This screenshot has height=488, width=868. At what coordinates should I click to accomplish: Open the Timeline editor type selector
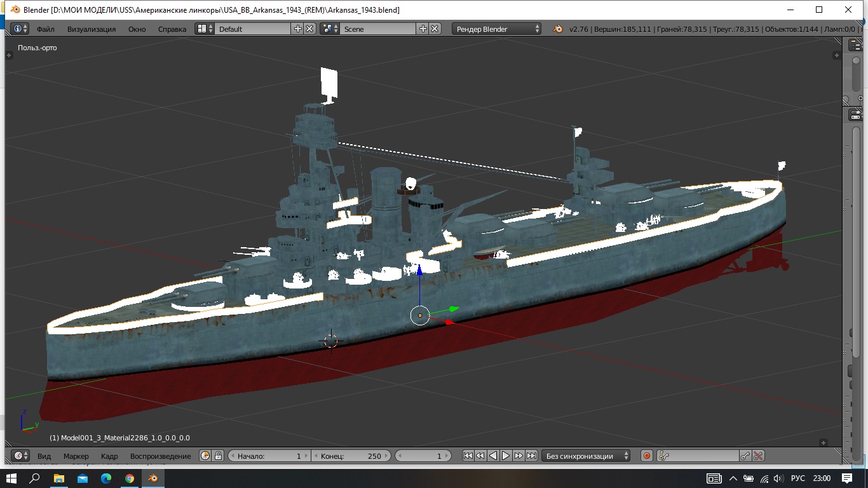pyautogui.click(x=20, y=456)
